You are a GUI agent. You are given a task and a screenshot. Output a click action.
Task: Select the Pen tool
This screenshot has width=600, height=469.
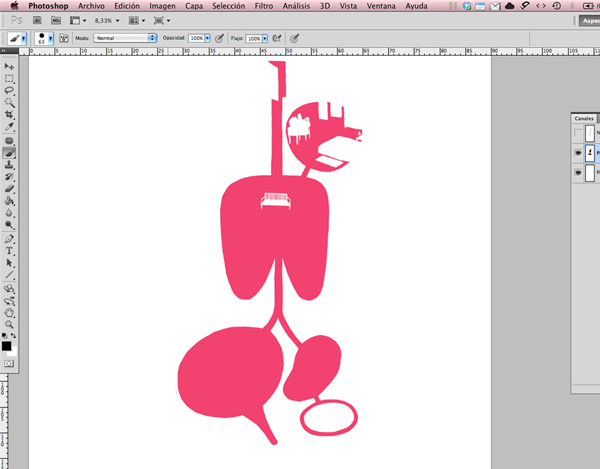tap(10, 239)
